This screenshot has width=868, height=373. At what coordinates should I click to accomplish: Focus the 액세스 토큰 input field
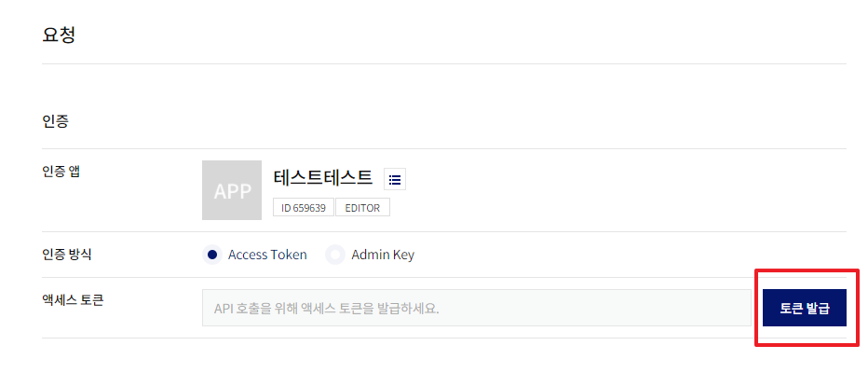(x=477, y=308)
